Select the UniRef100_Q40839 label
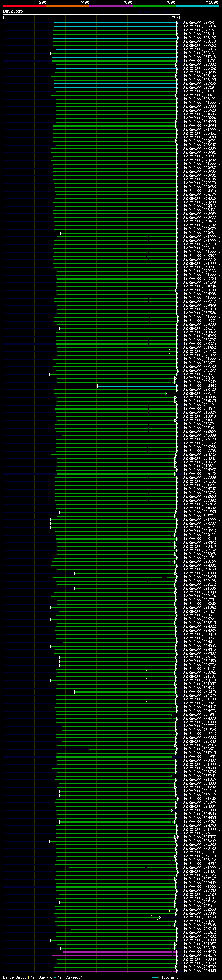222x980 pixels. point(199,436)
